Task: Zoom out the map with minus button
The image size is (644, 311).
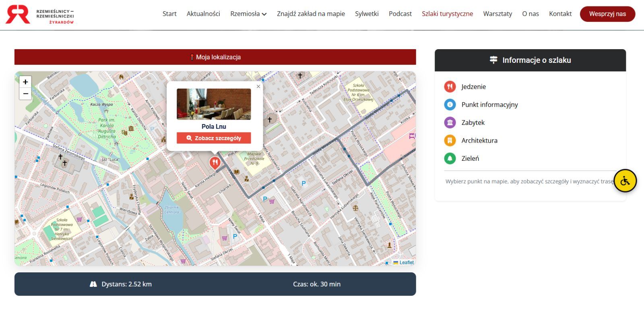Action: pyautogui.click(x=25, y=93)
